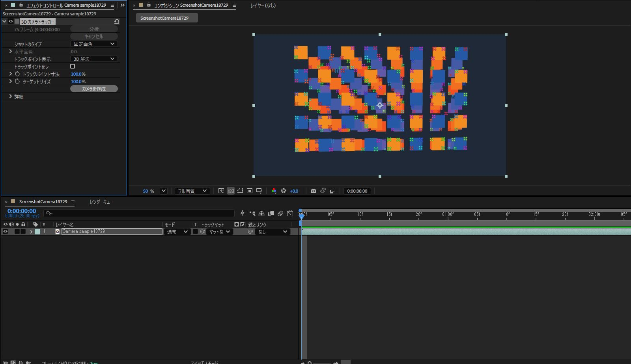The image size is (631, 364).
Task: Take snapshot with camera icon
Action: [314, 191]
